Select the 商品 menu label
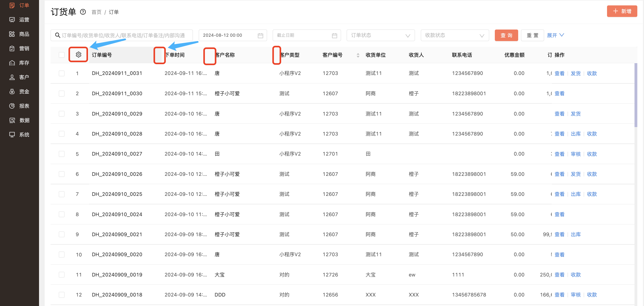Screen dimensions: 644x306 point(24,34)
